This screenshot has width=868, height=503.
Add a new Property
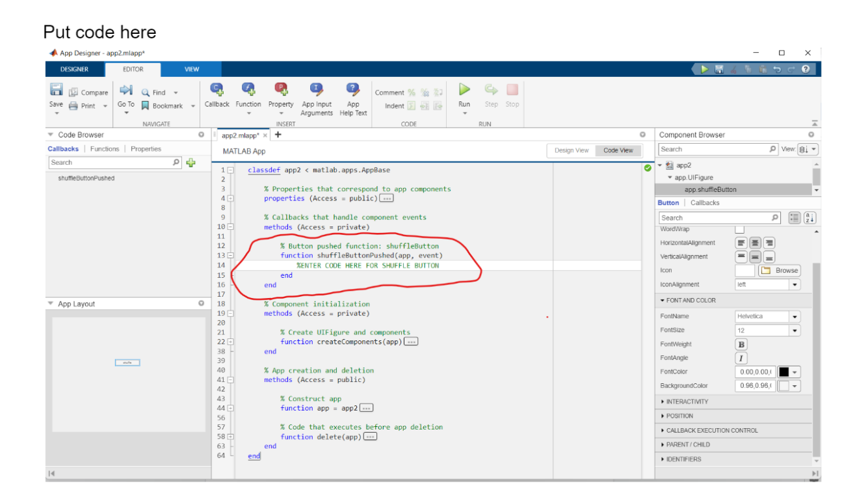click(x=281, y=89)
